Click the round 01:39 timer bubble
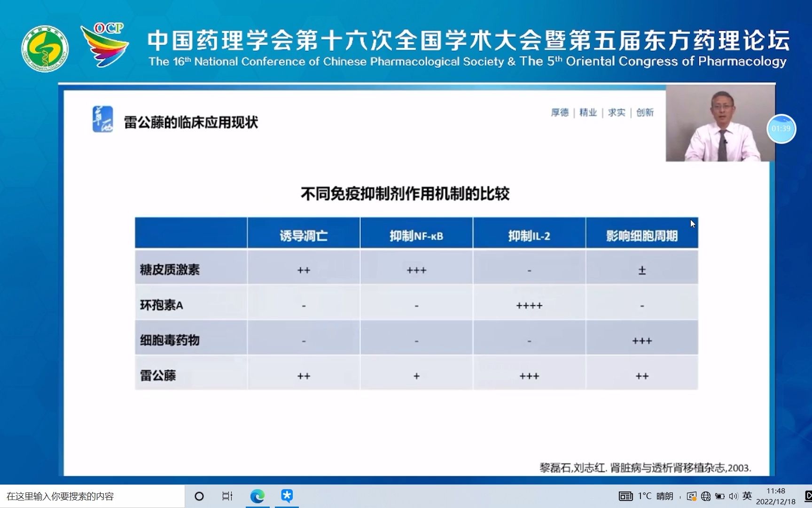The height and width of the screenshot is (508, 812). (781, 128)
